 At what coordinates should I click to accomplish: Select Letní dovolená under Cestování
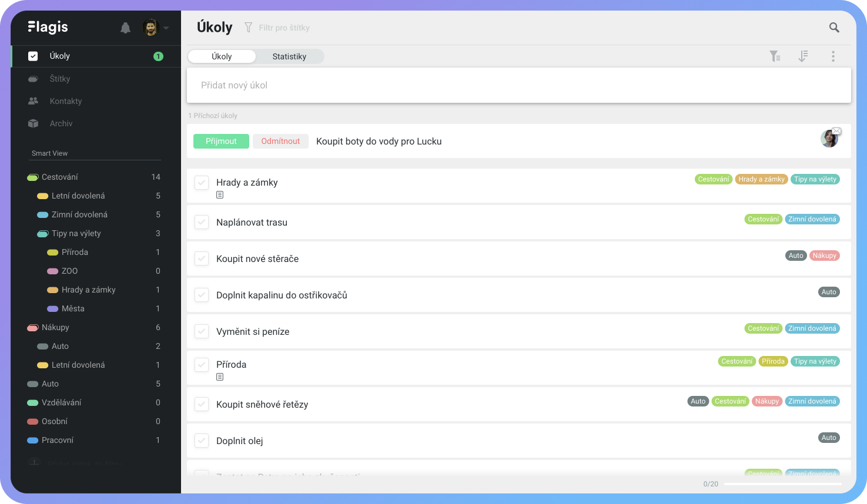78,196
